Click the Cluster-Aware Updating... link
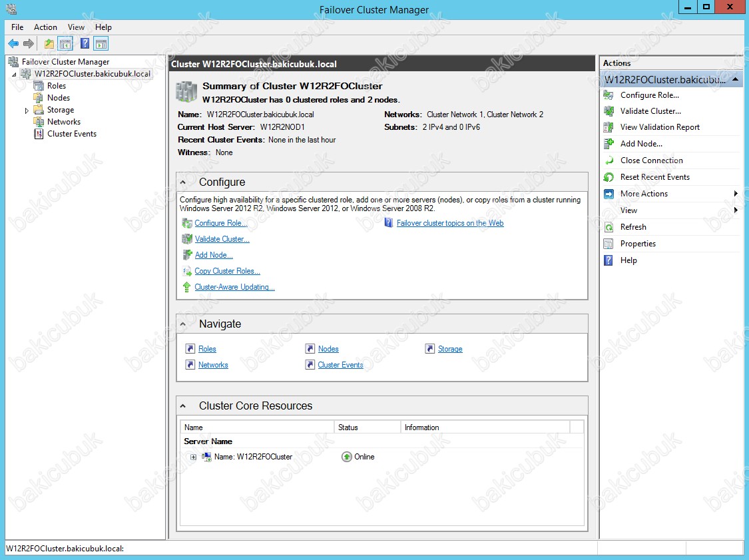The width and height of the screenshot is (749, 560). pos(234,287)
